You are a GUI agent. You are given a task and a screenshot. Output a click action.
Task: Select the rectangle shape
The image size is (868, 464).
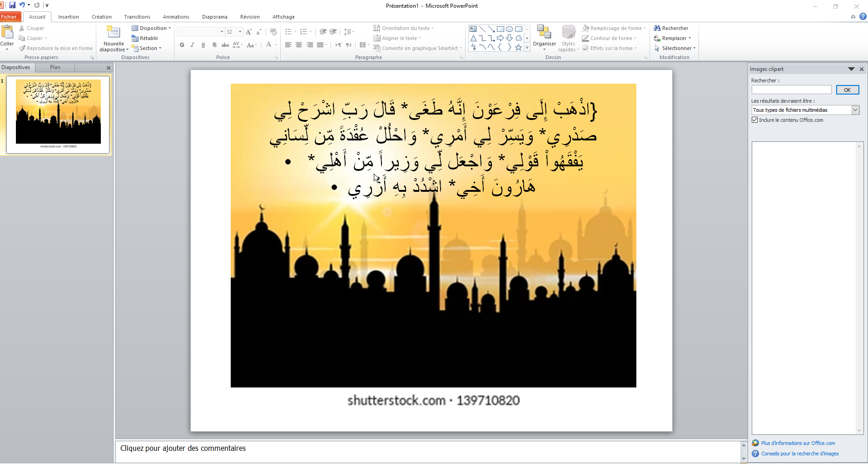pyautogui.click(x=500, y=29)
